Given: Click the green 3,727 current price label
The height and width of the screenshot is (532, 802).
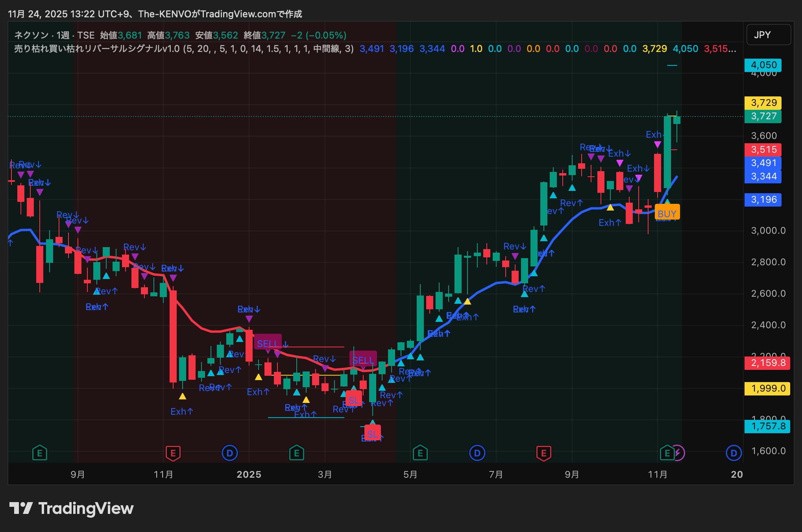Looking at the screenshot, I should point(763,116).
